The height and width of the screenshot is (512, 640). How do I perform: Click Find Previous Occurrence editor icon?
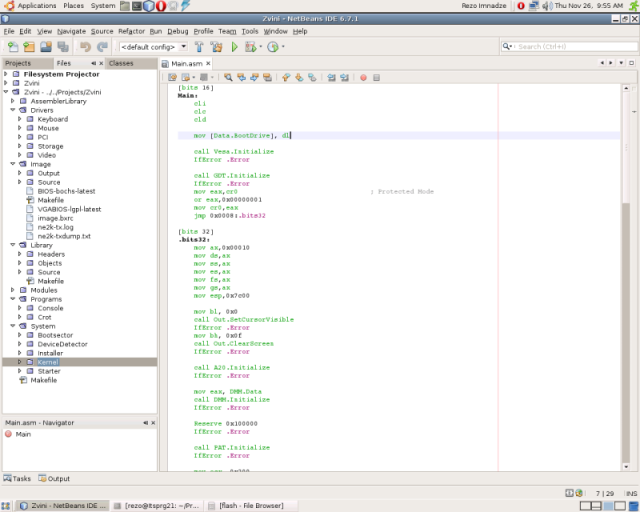(241, 77)
